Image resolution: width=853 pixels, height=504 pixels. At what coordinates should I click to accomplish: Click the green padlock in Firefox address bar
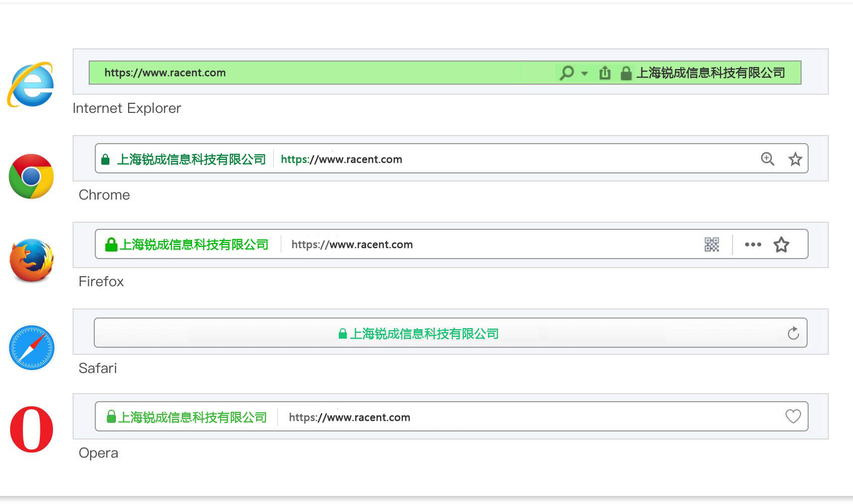[111, 245]
